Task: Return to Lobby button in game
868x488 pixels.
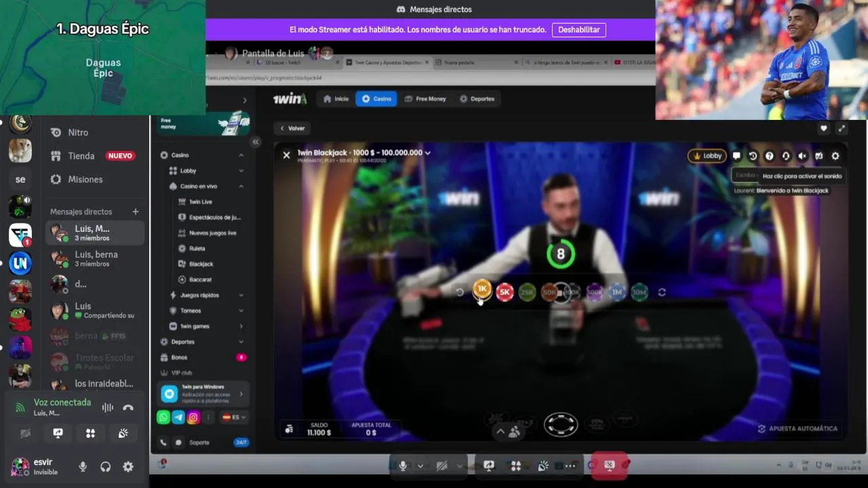Action: click(x=707, y=156)
